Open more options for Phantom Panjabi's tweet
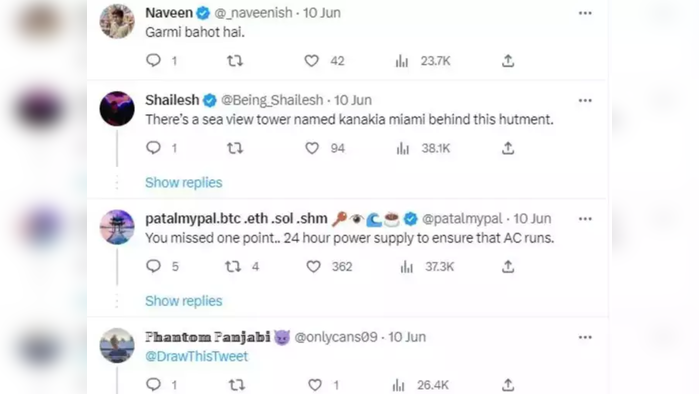 (x=585, y=337)
